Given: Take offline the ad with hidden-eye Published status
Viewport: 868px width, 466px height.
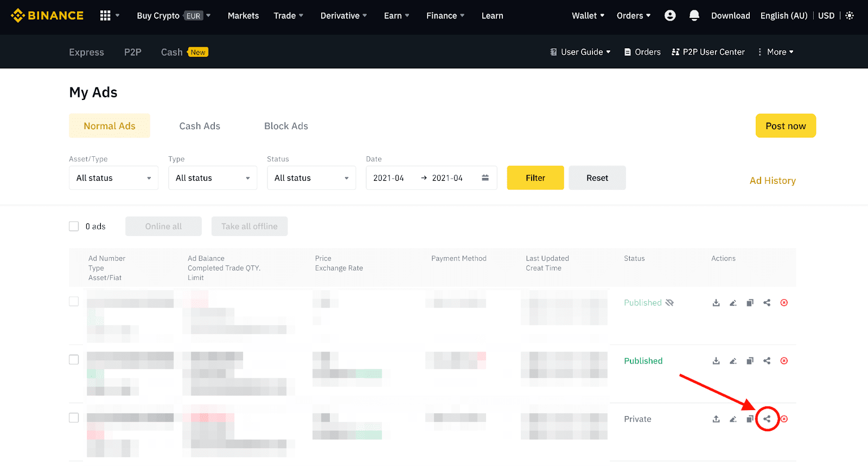Looking at the screenshot, I should coord(716,303).
